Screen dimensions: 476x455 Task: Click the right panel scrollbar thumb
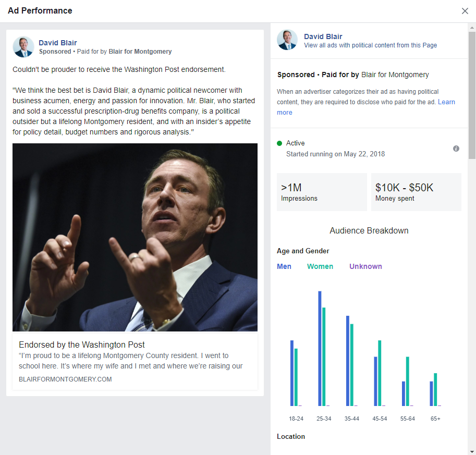(x=472, y=95)
